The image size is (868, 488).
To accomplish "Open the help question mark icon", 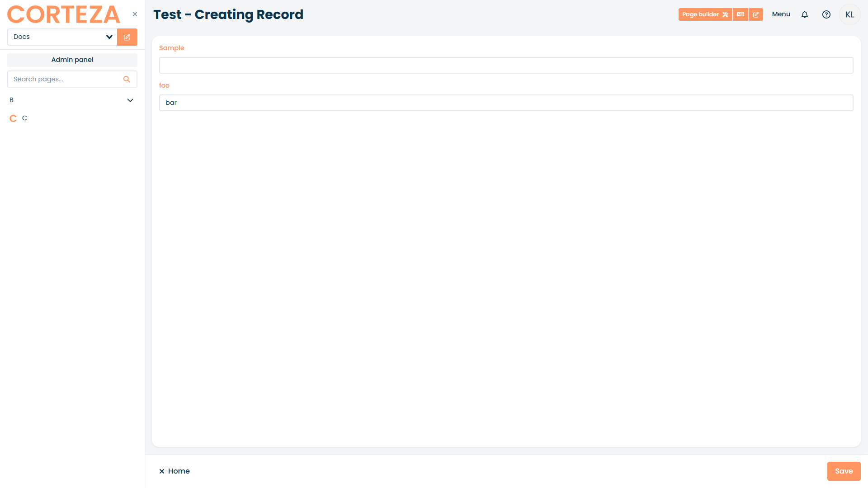I will pos(826,14).
